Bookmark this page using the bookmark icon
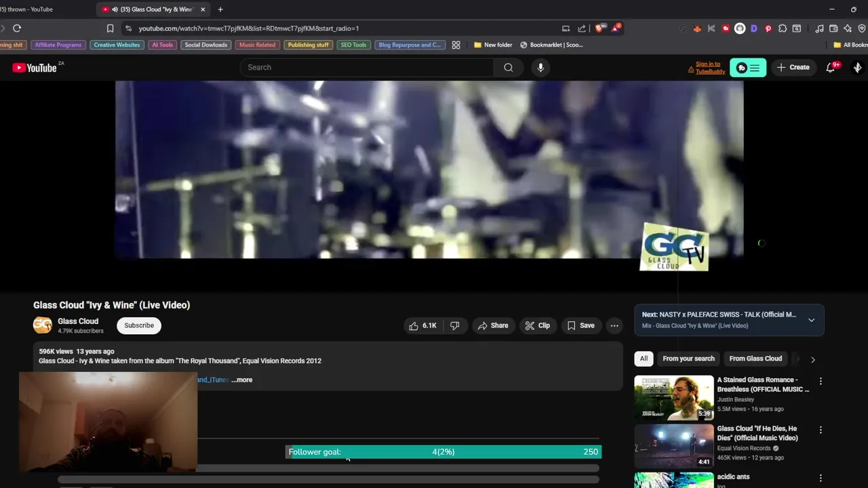 [110, 28]
